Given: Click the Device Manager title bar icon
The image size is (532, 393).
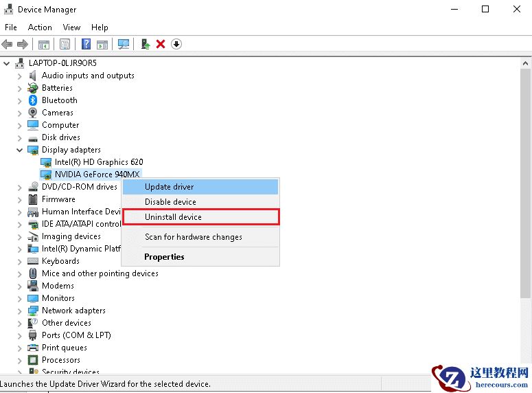Looking at the screenshot, I should coord(8,9).
